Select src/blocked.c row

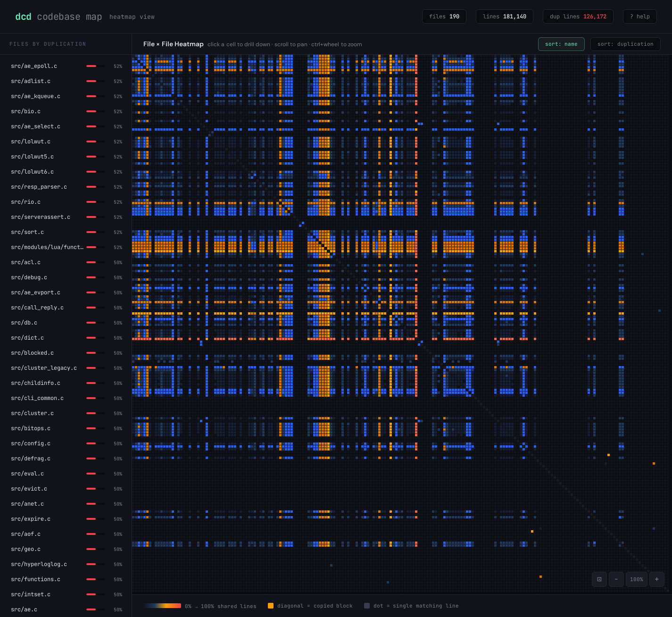pyautogui.click(x=66, y=353)
